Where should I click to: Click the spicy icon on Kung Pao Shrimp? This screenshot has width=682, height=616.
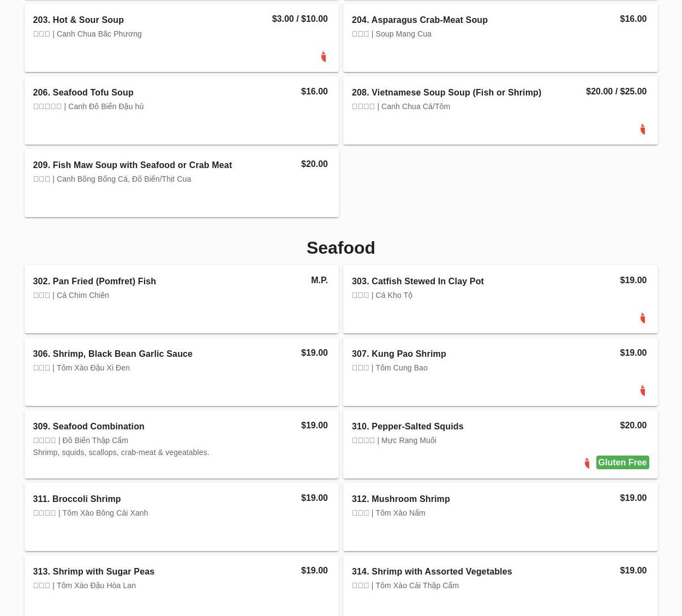click(642, 391)
